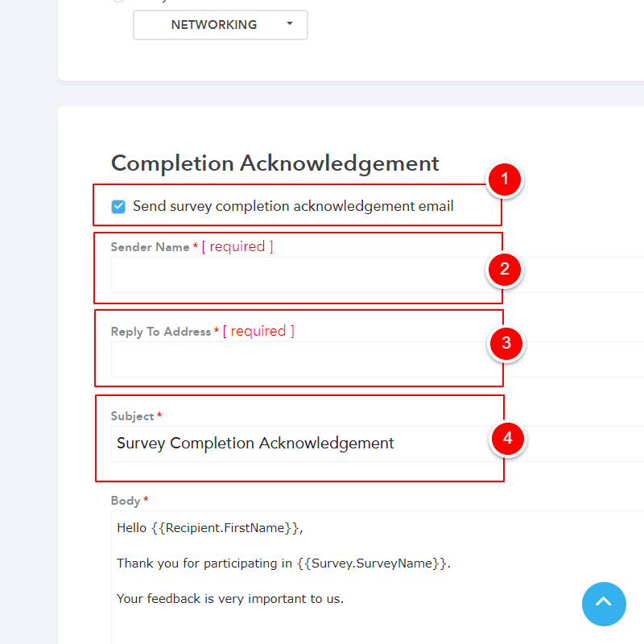Open the NETWORKING dropdown
The height and width of the screenshot is (644, 644).
[x=220, y=25]
